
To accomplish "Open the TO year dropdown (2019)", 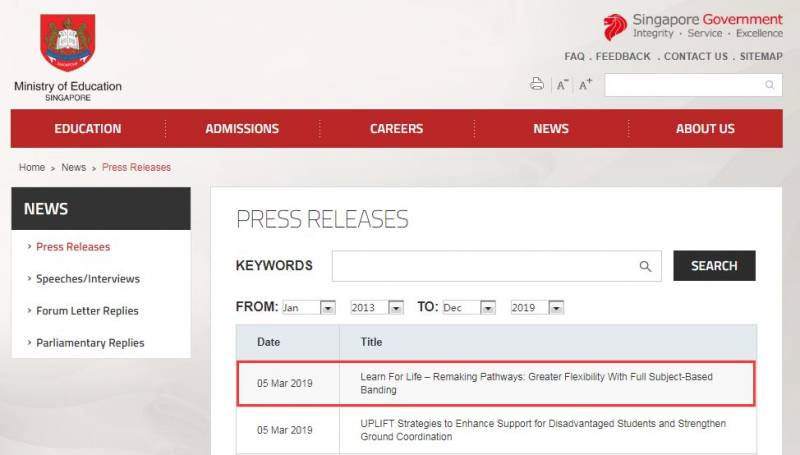I will (537, 308).
